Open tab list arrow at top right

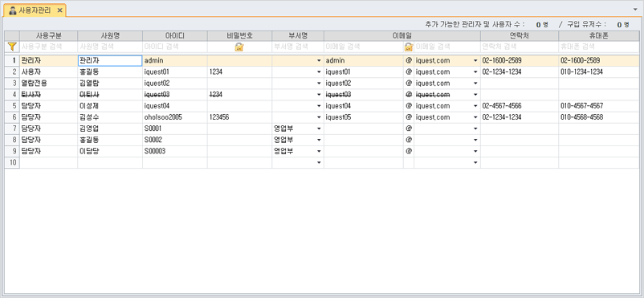636,9
